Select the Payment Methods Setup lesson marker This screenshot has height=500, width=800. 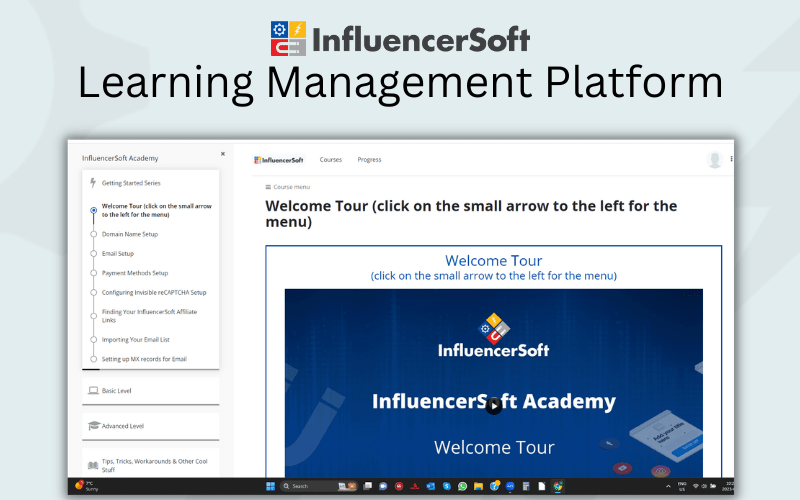[x=93, y=273]
